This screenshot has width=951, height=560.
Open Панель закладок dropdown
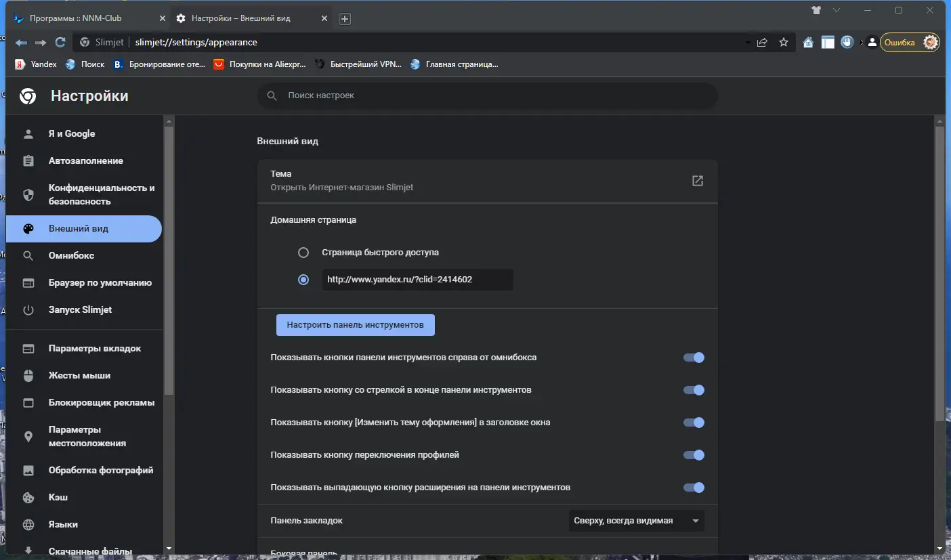[x=637, y=521]
